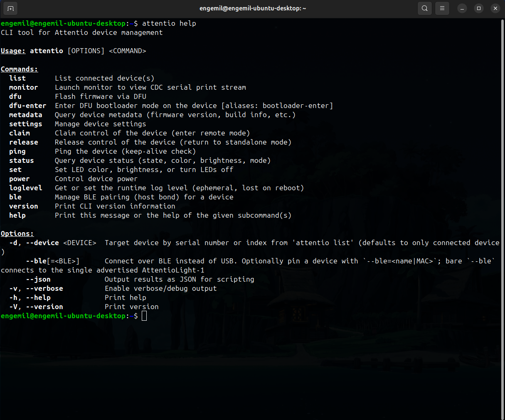Click the '[OPTIONS]' placeholder in usage line
Image resolution: width=505 pixels, height=420 pixels.
tap(86, 51)
